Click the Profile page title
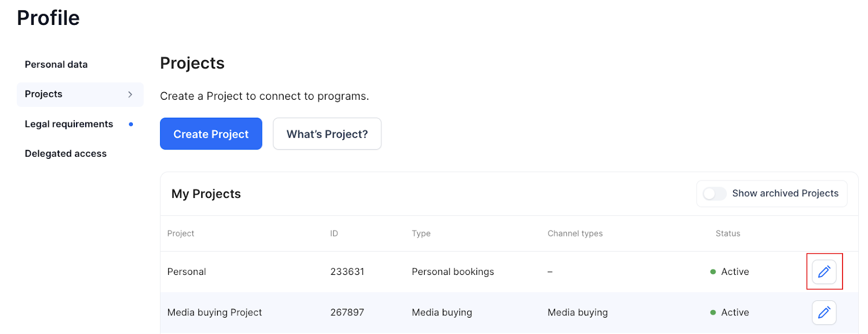The width and height of the screenshot is (868, 334). coord(48,18)
